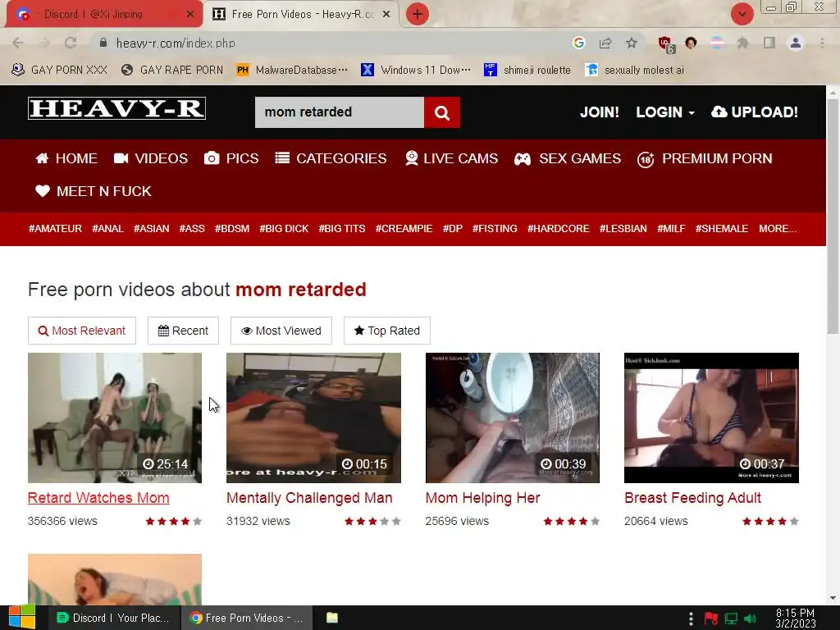The image size is (840, 630).
Task: Click the #LESBIAN tag link
Action: [x=623, y=229]
